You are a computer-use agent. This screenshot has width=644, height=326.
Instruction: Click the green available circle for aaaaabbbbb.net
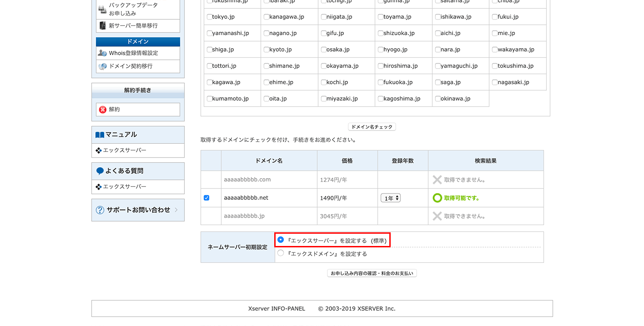(437, 198)
